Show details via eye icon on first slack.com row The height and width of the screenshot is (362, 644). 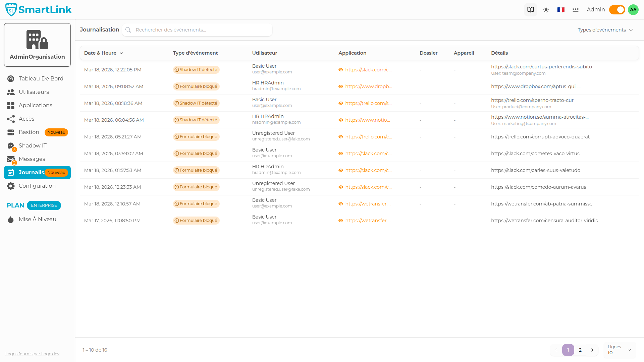341,70
